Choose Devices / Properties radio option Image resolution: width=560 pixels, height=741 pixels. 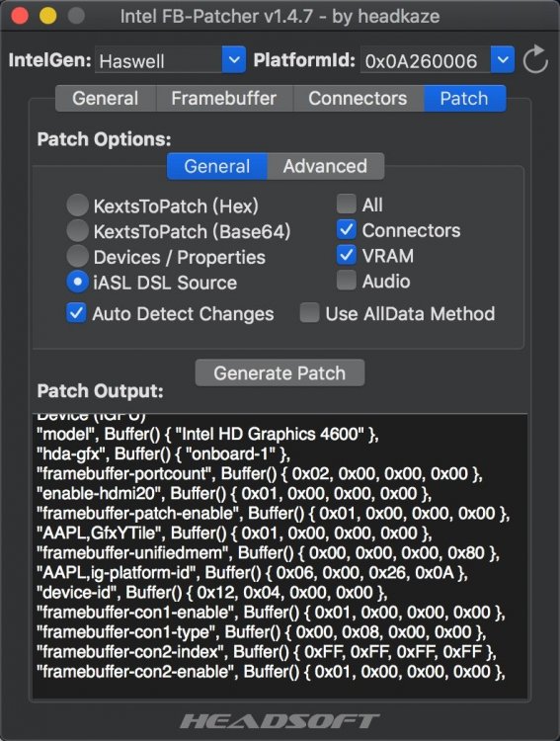(77, 256)
